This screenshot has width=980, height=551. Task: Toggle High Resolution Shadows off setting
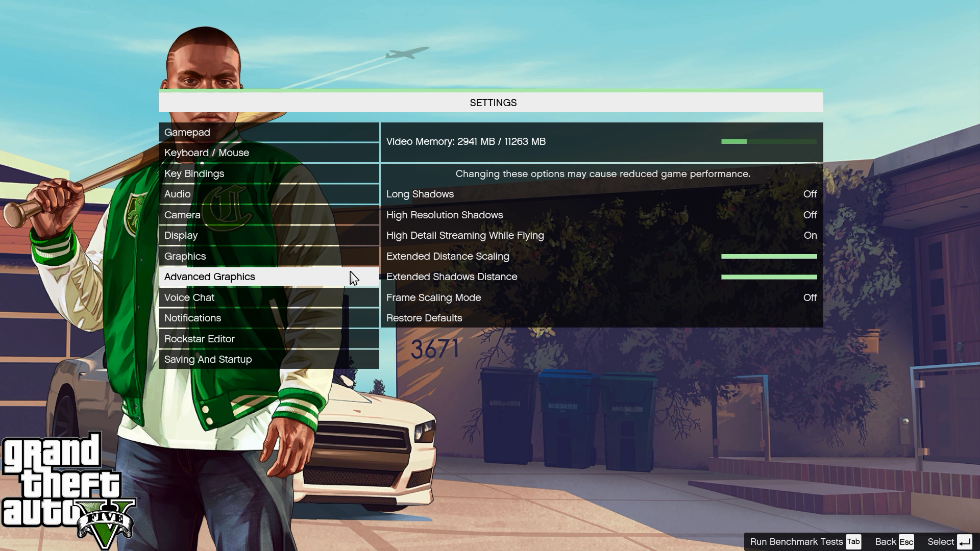(810, 214)
